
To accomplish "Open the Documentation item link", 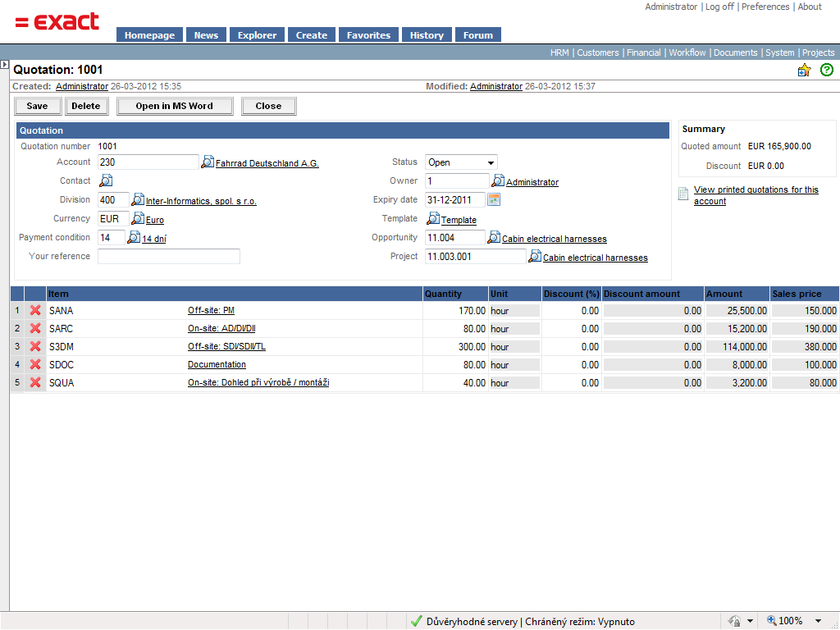I will click(x=217, y=364).
